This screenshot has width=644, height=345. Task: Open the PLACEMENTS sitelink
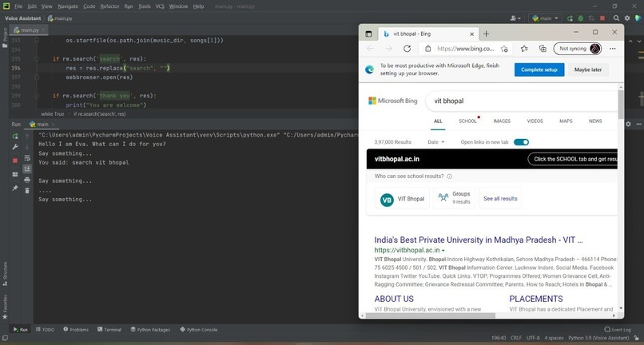click(x=536, y=299)
